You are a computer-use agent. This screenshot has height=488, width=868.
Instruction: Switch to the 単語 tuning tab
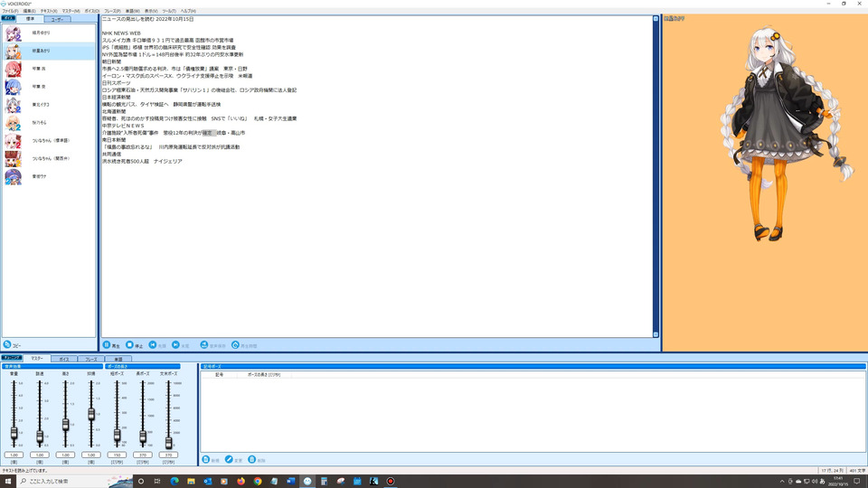[118, 359]
